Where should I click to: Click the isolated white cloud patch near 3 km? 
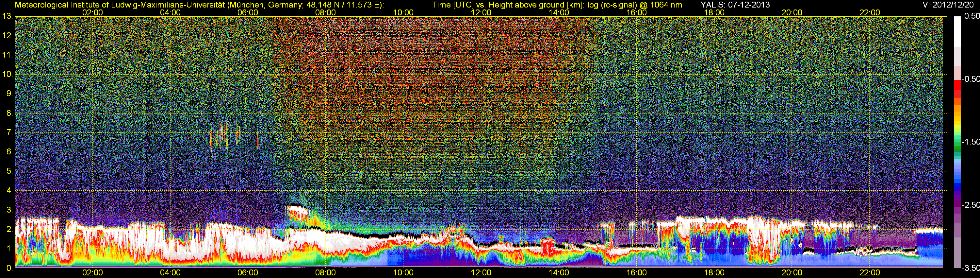click(297, 213)
